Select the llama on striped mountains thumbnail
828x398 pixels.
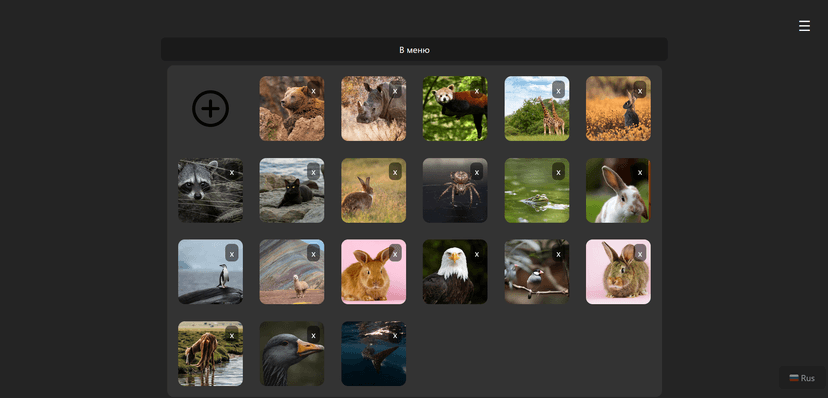(291, 272)
